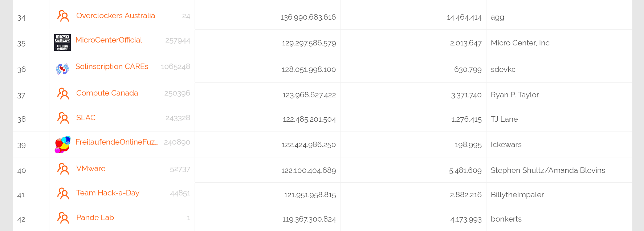
Task: Click the Solinscription CAREs heart logo
Action: pyautogui.click(x=62, y=69)
